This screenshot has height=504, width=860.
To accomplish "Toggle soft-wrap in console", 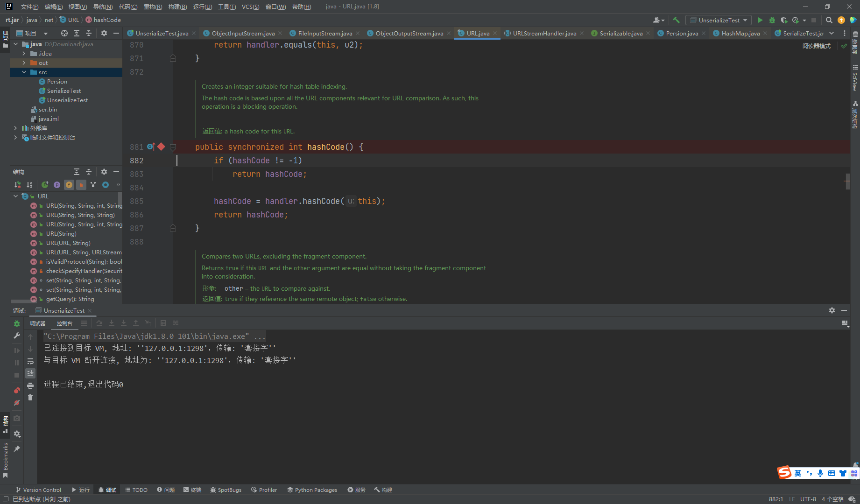I will (30, 361).
